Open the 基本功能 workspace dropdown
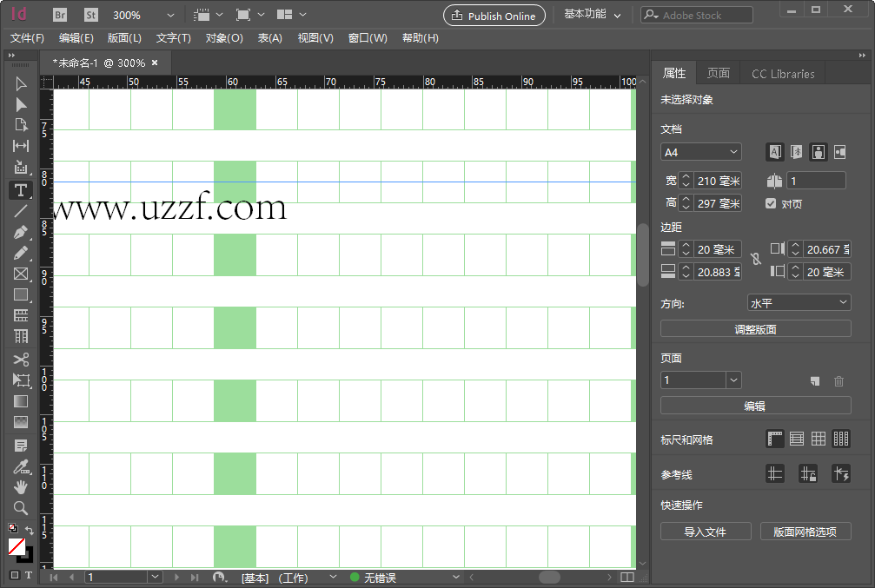The height and width of the screenshot is (588, 875). point(593,15)
